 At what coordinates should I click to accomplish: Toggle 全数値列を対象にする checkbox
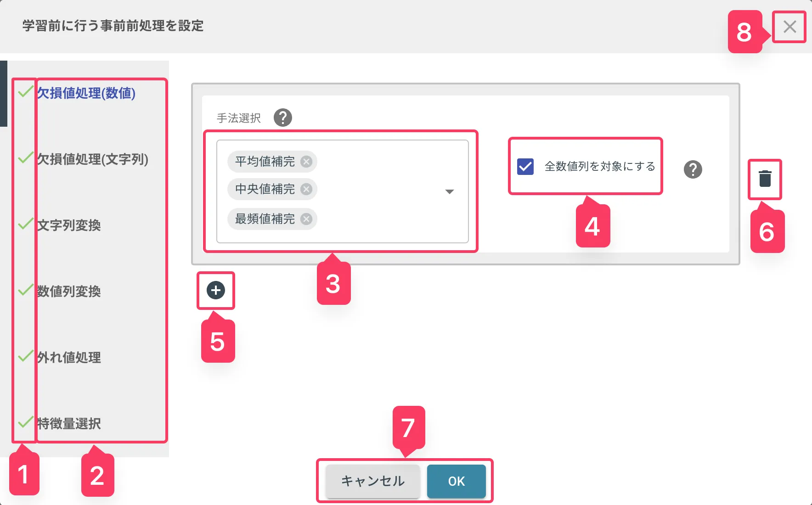click(x=525, y=166)
